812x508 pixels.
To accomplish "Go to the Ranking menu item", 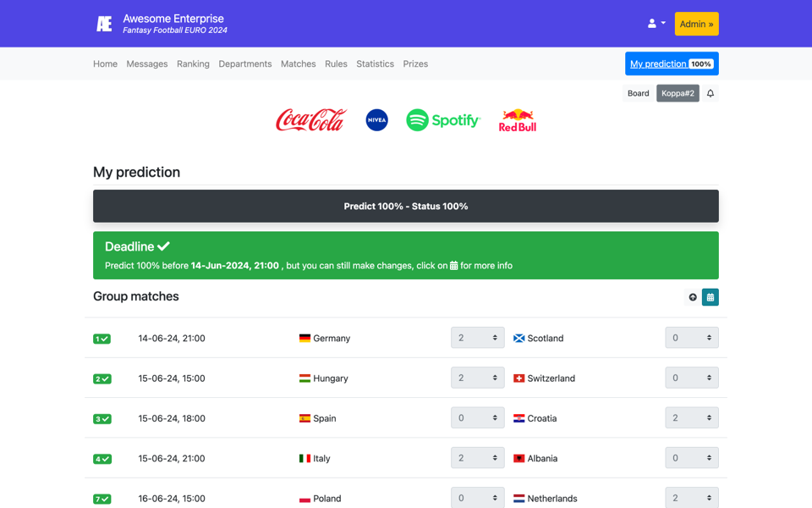I will [x=193, y=63].
